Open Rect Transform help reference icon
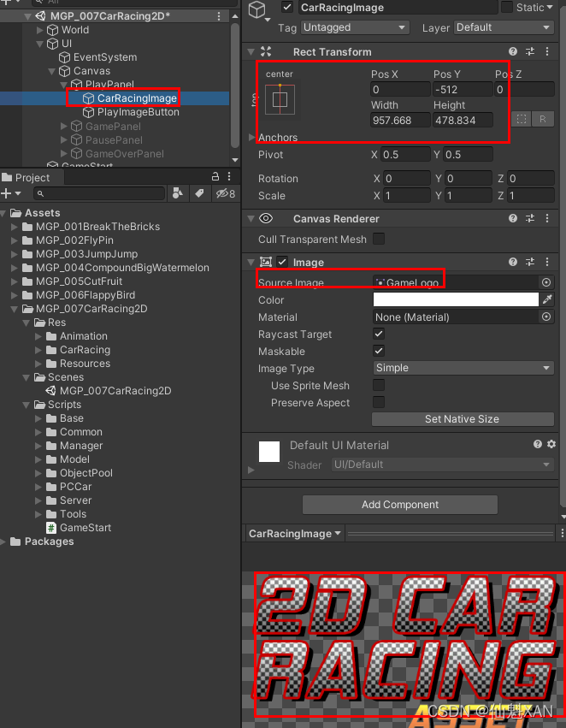The image size is (566, 728). point(513,51)
